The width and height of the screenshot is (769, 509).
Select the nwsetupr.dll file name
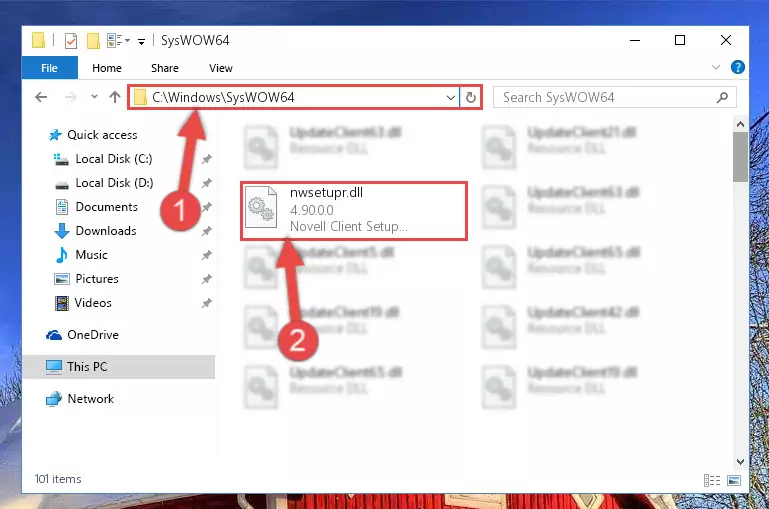pyautogui.click(x=326, y=193)
